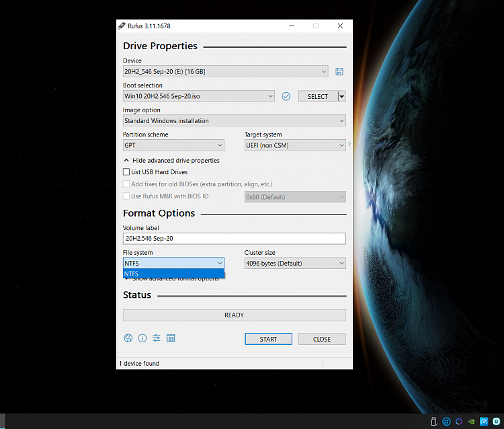The image size is (504, 429).
Task: Click the Volume label input field
Action: (x=235, y=238)
